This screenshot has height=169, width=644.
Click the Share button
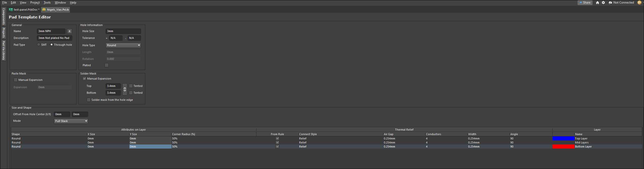(x=585, y=3)
